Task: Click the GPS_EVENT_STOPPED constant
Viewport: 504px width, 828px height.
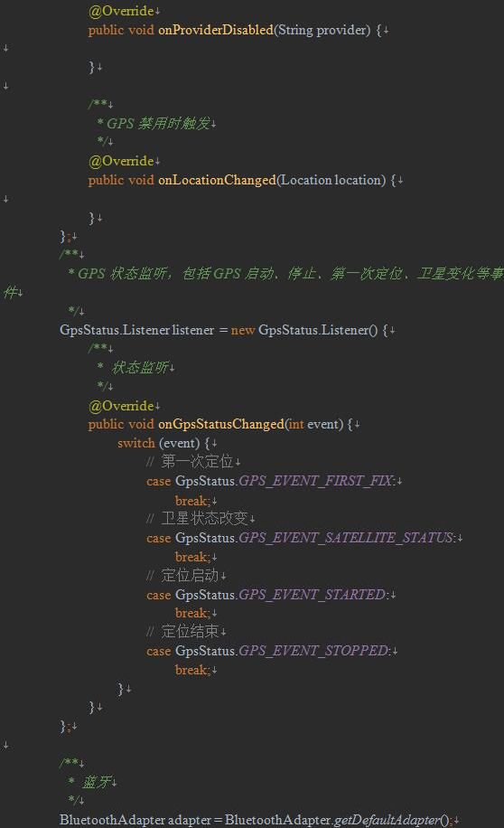Action: click(313, 651)
